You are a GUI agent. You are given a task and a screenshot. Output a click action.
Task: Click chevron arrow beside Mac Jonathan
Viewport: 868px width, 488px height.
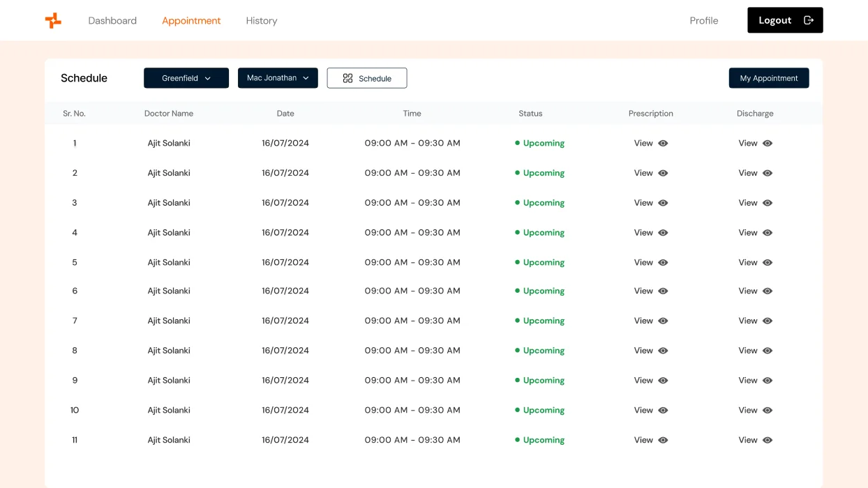(x=306, y=78)
